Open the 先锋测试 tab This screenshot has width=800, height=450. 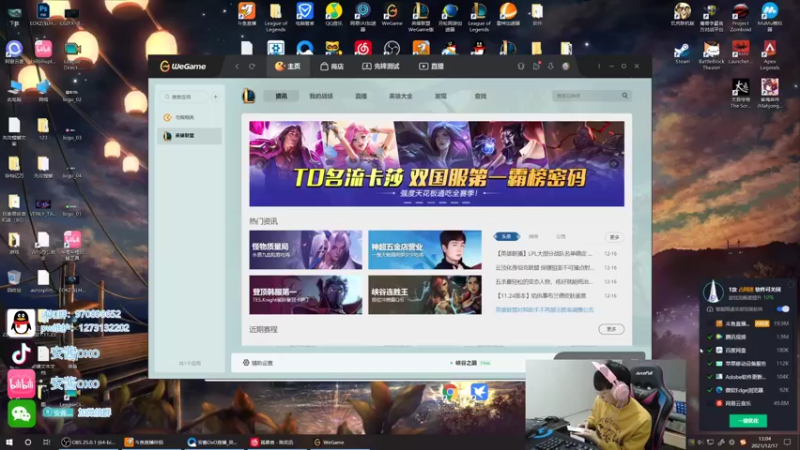(x=381, y=66)
